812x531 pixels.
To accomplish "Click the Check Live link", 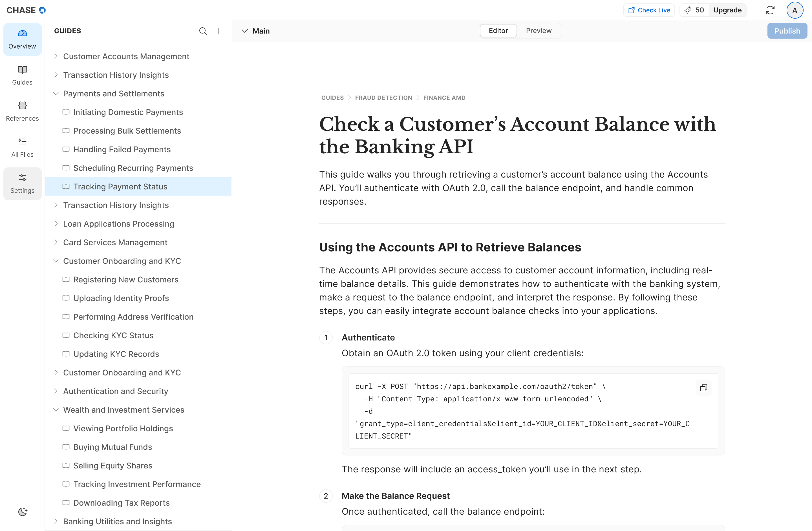I will pos(649,10).
